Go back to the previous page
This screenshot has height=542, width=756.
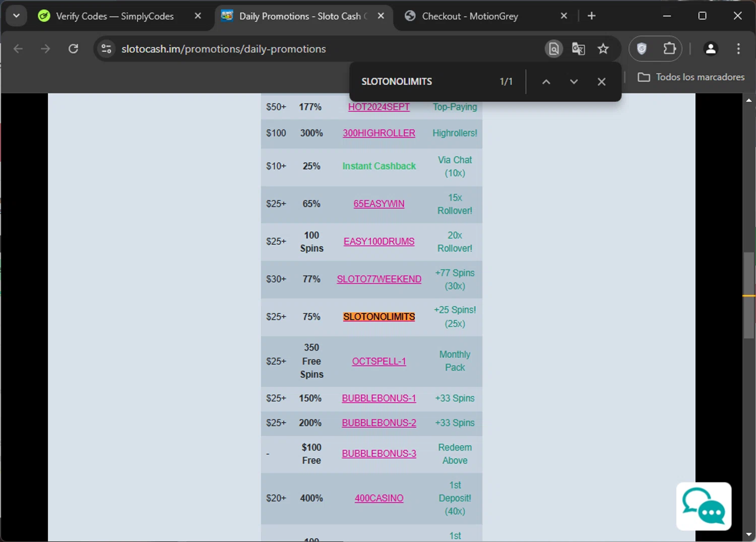[x=18, y=49]
